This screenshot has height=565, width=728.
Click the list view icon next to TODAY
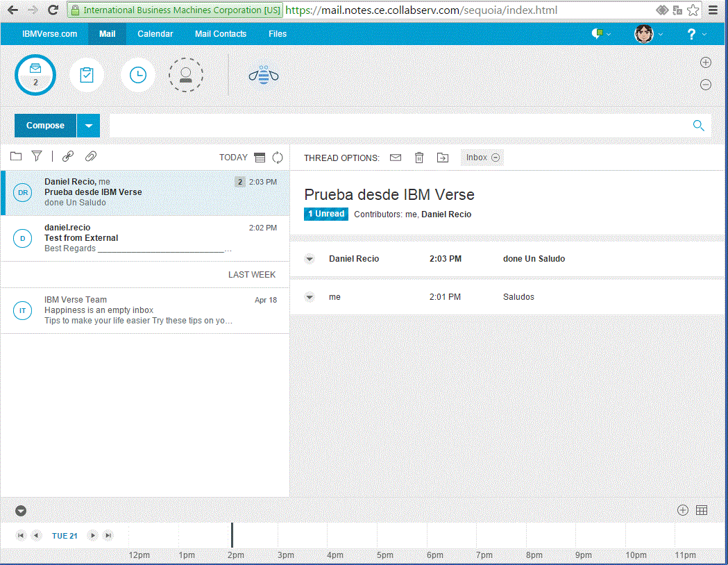[260, 158]
